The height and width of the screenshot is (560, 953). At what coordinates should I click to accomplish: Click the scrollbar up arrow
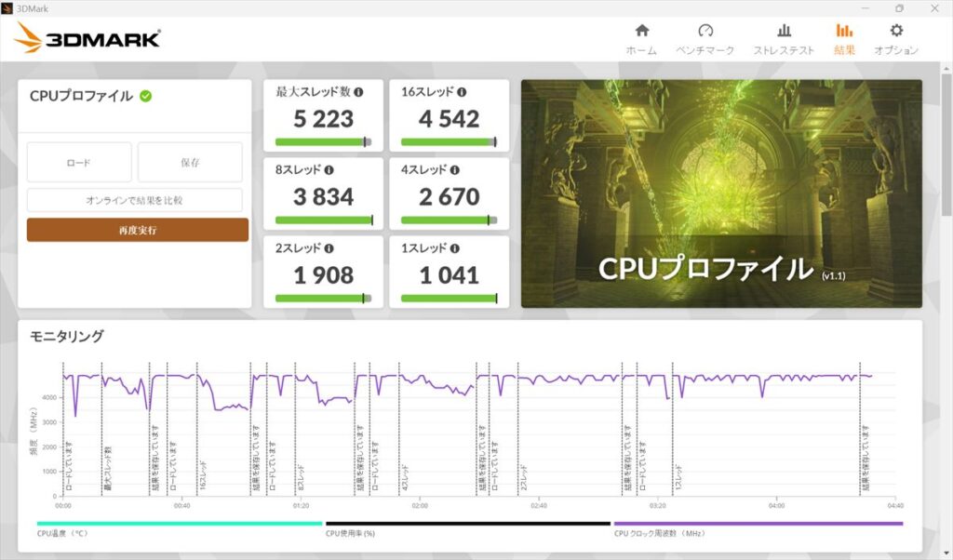click(x=946, y=68)
